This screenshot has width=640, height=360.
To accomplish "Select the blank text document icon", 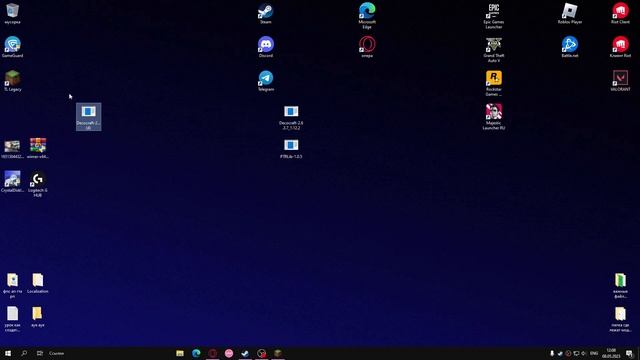I will point(12,319).
